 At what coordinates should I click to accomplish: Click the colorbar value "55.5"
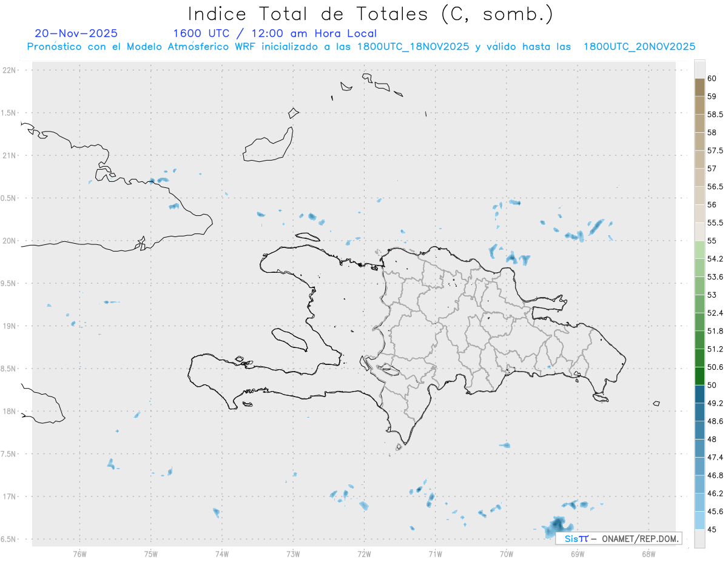(715, 222)
